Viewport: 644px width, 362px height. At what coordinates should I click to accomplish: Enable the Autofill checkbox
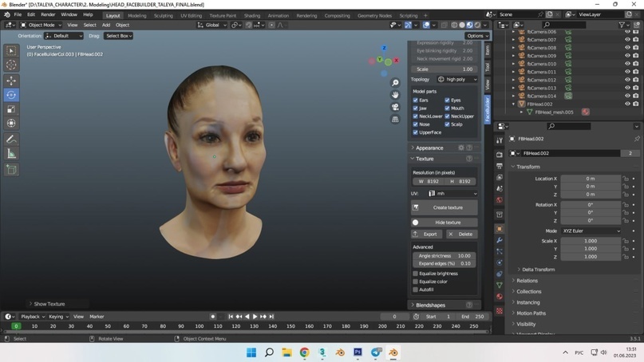[415, 289]
